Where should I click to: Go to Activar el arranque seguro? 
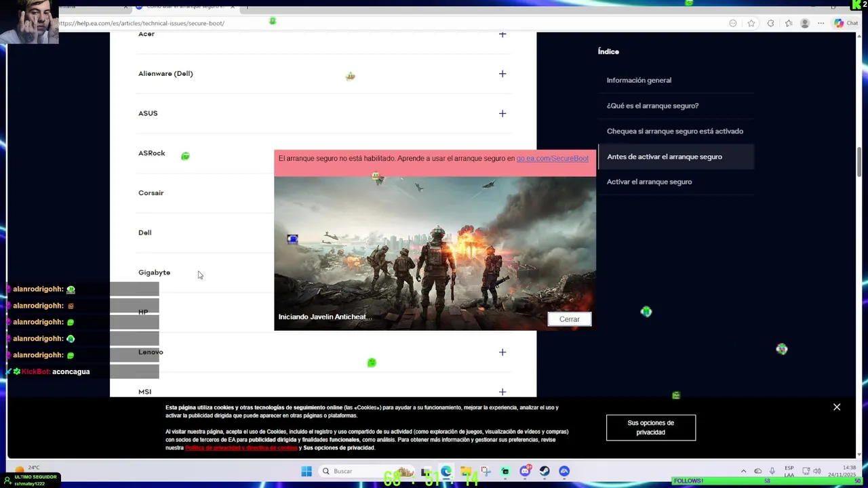pyautogui.click(x=649, y=182)
